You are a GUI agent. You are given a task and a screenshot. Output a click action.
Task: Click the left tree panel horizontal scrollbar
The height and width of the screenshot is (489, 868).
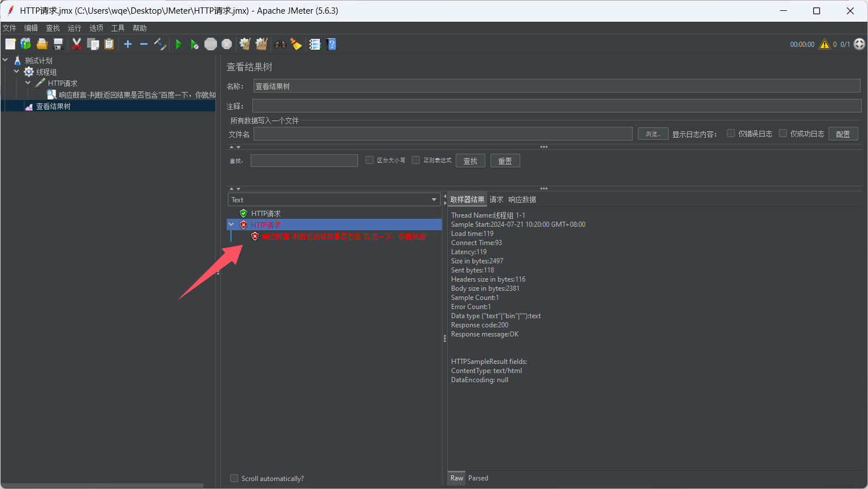[x=103, y=486]
